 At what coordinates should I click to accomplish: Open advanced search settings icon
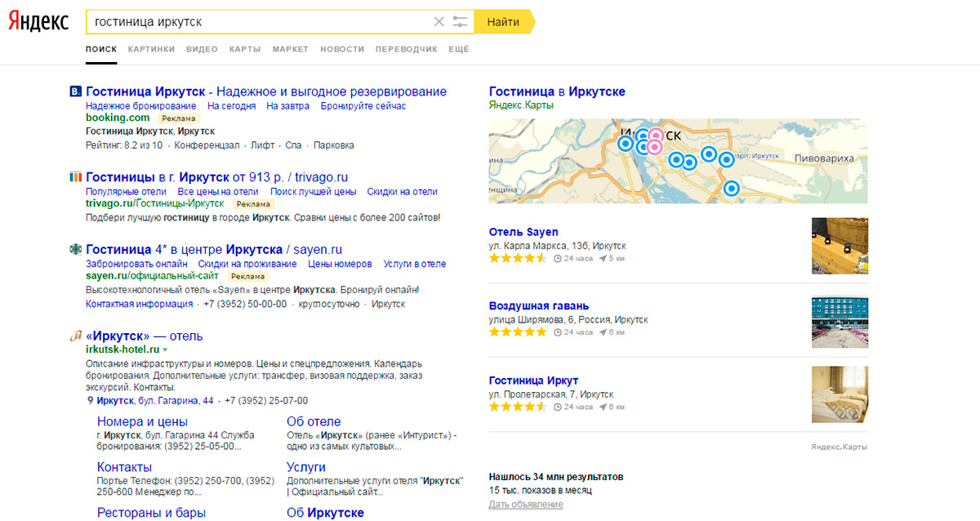pos(461,22)
